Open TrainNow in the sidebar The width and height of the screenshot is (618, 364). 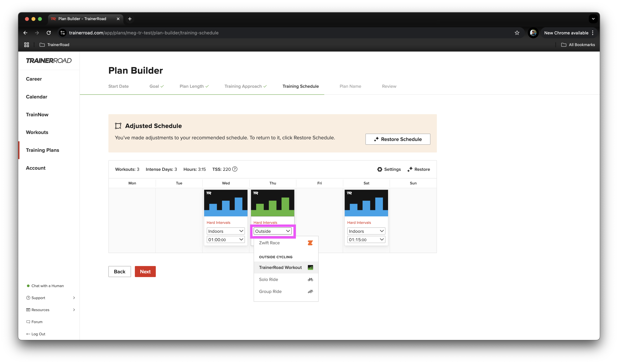pos(37,115)
